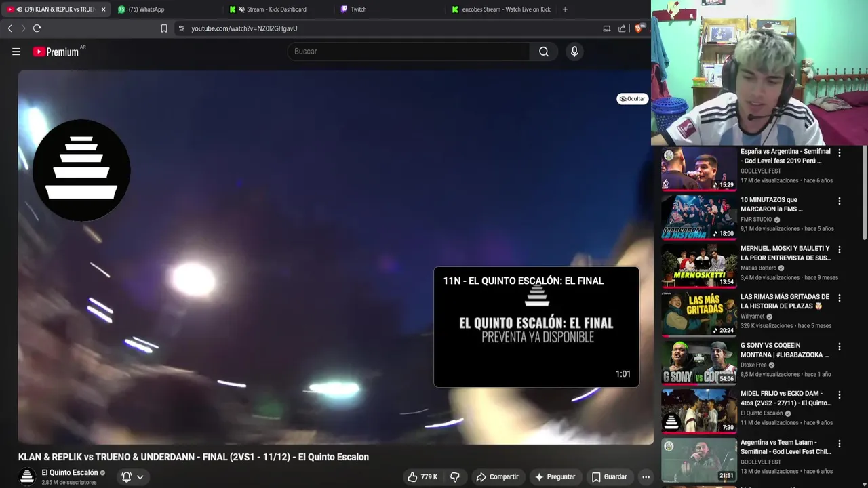Open the share icon in the address bar
Screen dimensions: 868x488
coord(622,28)
